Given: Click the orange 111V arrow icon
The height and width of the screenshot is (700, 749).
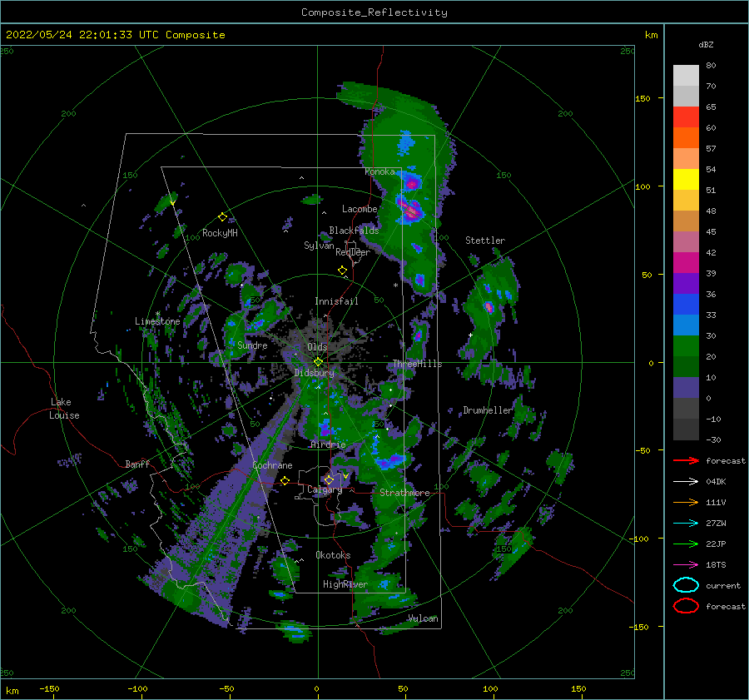Looking at the screenshot, I should pos(686,502).
